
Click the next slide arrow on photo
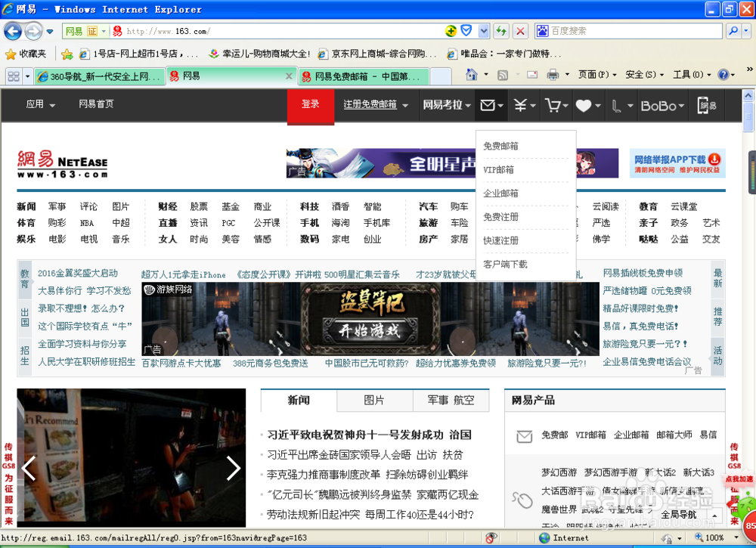pos(234,468)
